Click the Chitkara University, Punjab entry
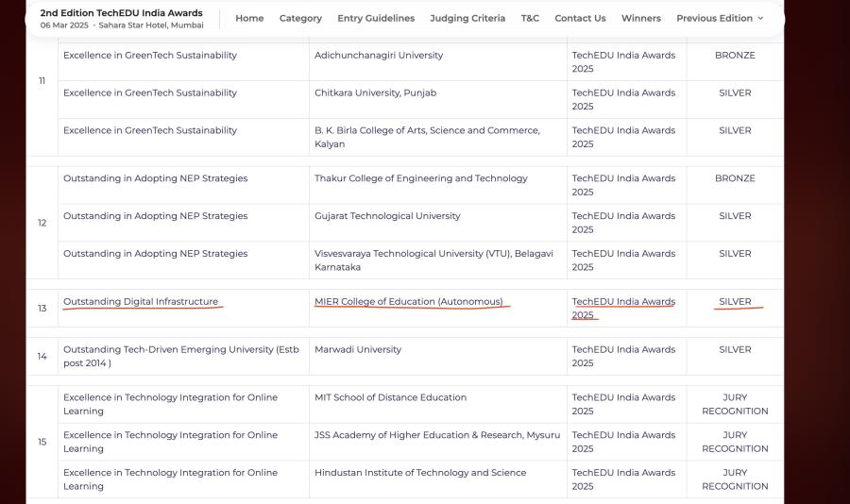Viewport: 850px width, 504px height. pyautogui.click(x=438, y=100)
